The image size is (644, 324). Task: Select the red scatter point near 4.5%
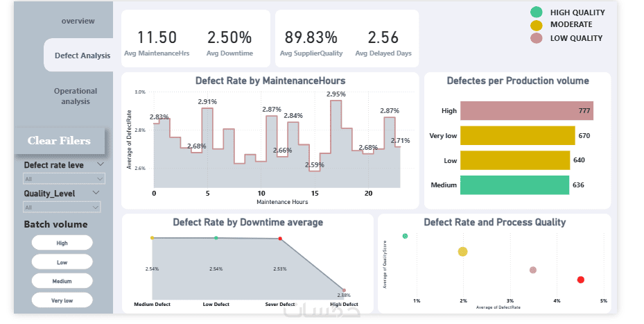(x=581, y=280)
